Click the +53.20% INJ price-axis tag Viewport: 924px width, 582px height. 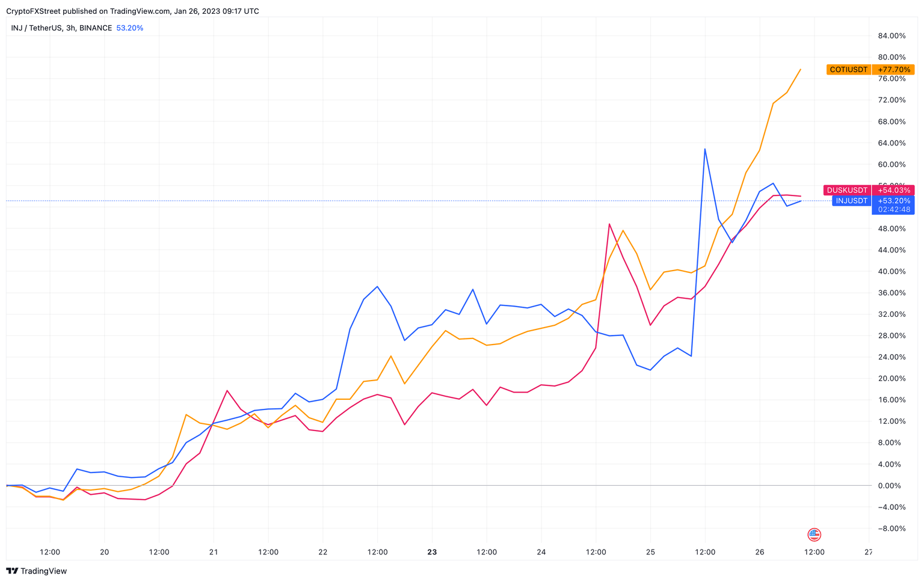tap(893, 201)
